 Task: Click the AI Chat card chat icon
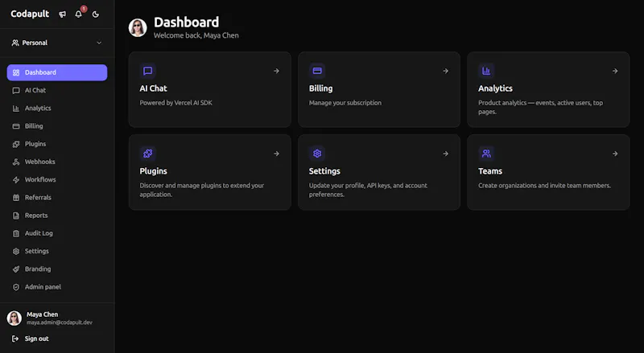tap(148, 71)
